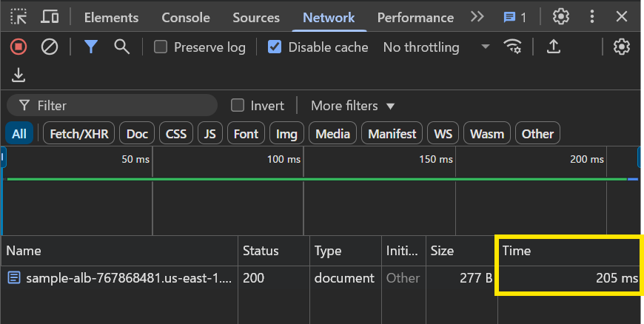Filter requests by Manifest
The width and height of the screenshot is (644, 324).
point(392,133)
